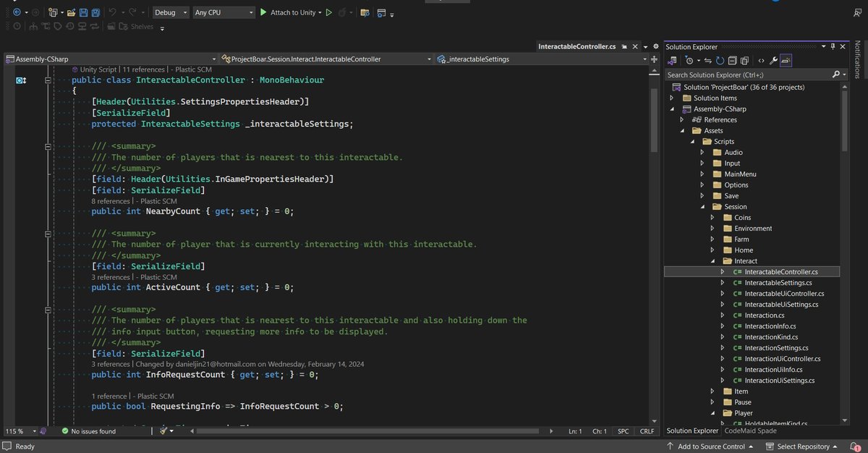Open the Solution Explorer window options dropdown arrow
Screen dimensions: 868x453
(824, 47)
